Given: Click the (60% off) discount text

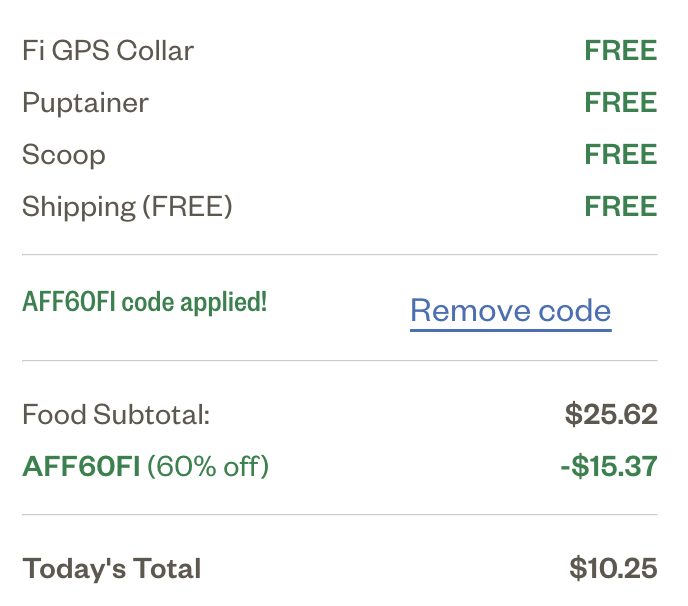Looking at the screenshot, I should [208, 466].
